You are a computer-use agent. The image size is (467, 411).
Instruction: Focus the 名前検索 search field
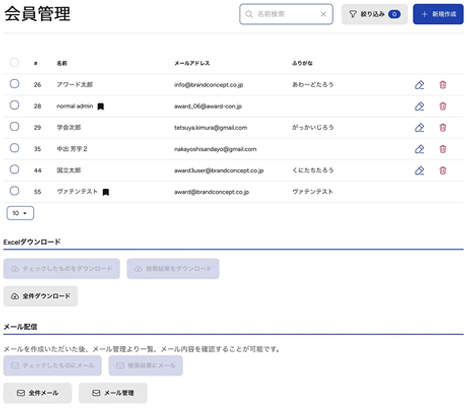tap(287, 14)
